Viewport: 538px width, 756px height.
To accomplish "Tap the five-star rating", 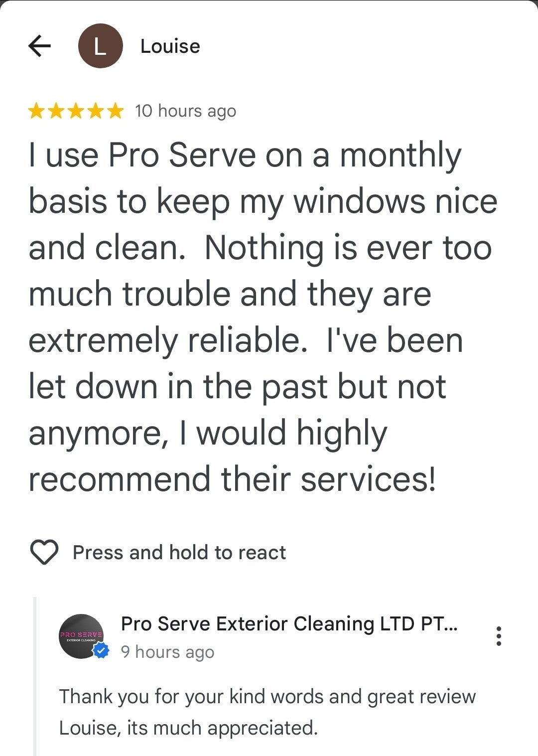I will point(76,111).
